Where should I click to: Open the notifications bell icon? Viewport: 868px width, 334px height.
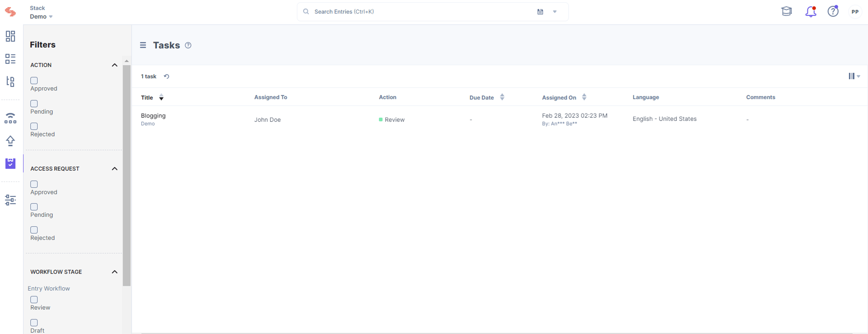(x=811, y=12)
